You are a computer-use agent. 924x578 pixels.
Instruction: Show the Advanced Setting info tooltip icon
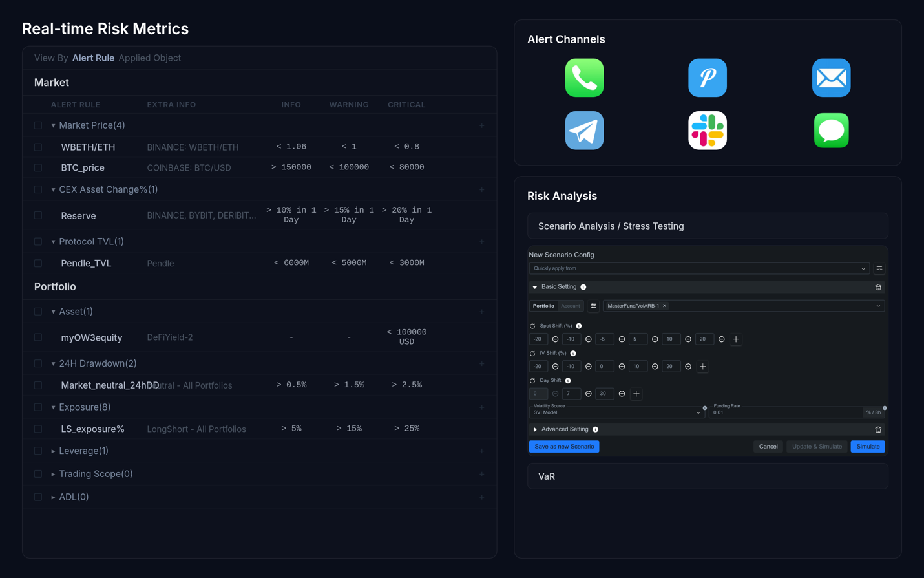click(595, 429)
